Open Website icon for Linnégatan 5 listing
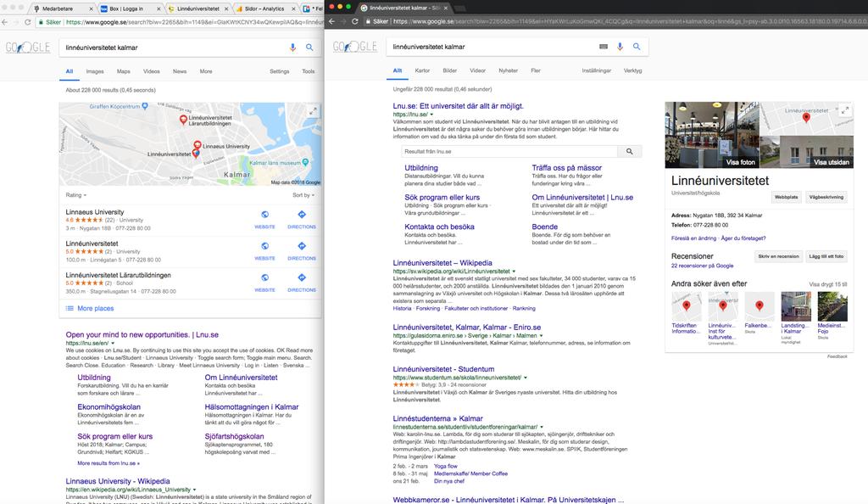The height and width of the screenshot is (504, 868). (x=264, y=246)
